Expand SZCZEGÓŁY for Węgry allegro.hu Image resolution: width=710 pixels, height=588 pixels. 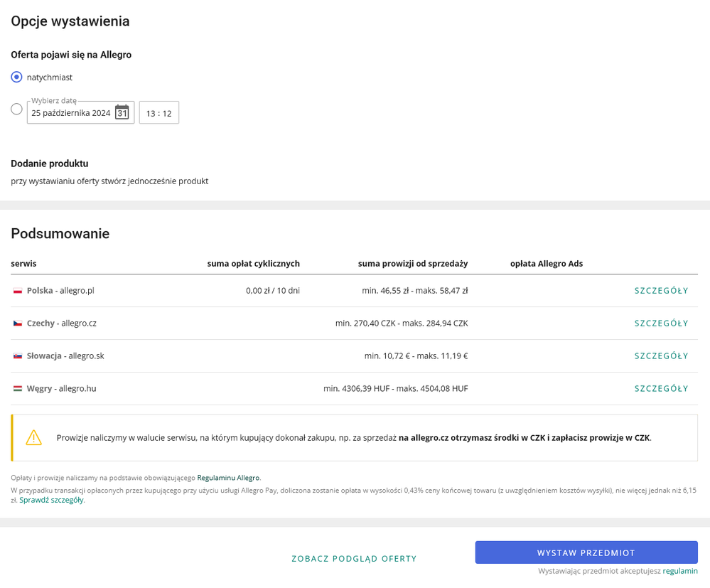coord(661,389)
